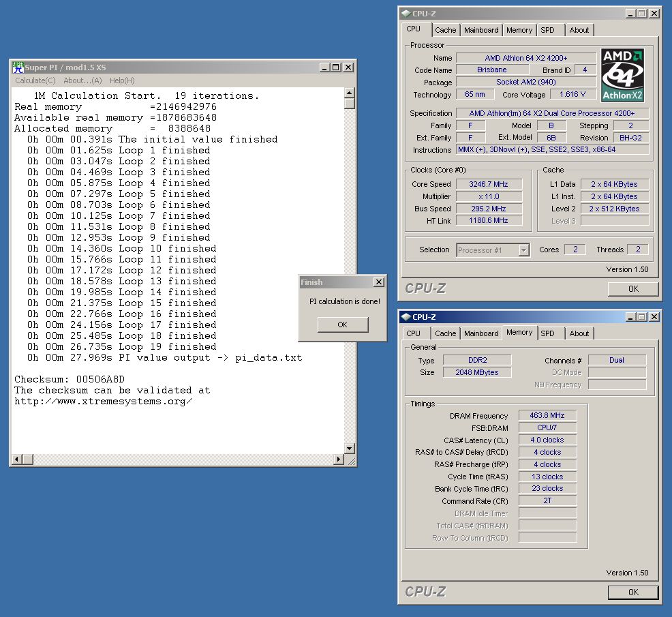Click the Code Name value Brisbane
Screen dimensions: 672x617
click(x=492, y=70)
